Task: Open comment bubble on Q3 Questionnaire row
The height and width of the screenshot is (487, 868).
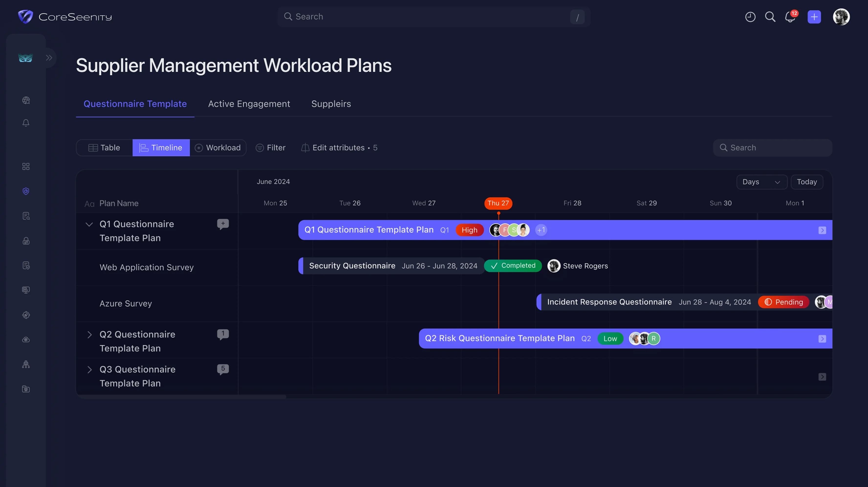Action: (223, 369)
